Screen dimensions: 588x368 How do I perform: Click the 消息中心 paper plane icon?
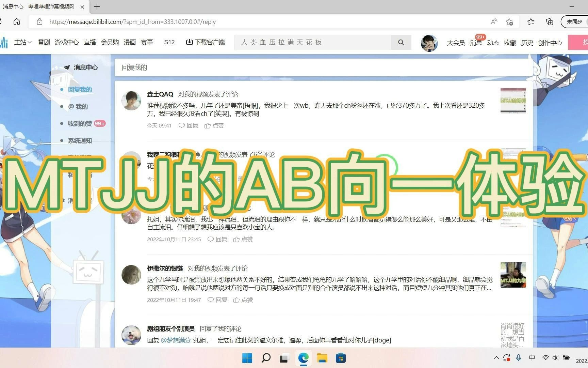tap(67, 67)
